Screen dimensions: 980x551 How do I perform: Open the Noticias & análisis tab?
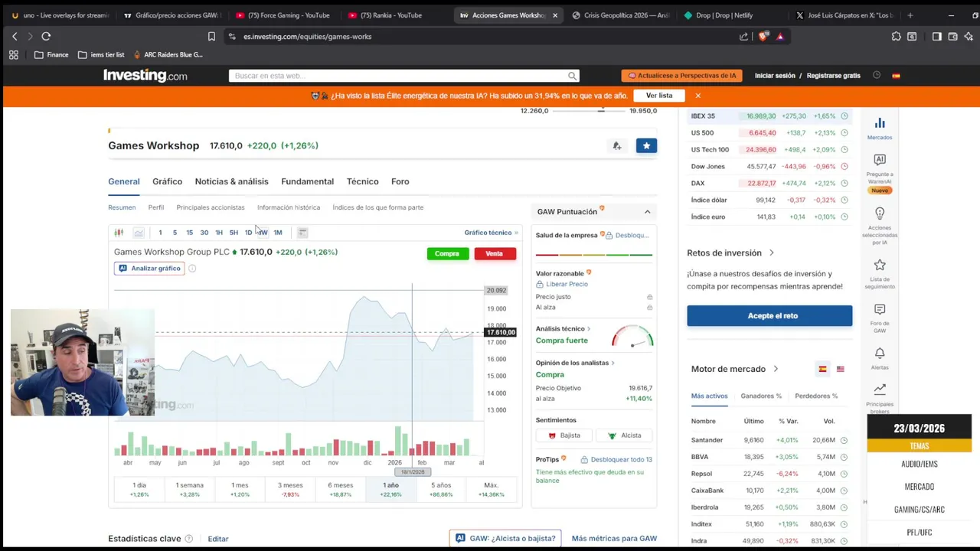click(x=231, y=181)
